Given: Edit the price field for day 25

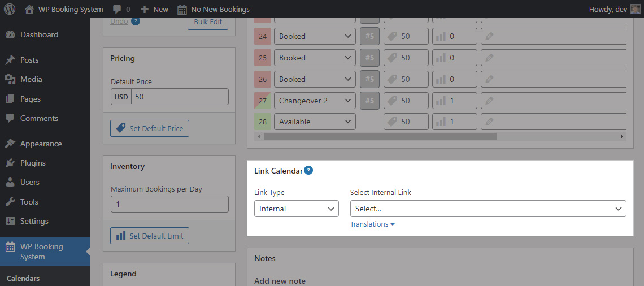Looking at the screenshot, I should click(x=406, y=58).
